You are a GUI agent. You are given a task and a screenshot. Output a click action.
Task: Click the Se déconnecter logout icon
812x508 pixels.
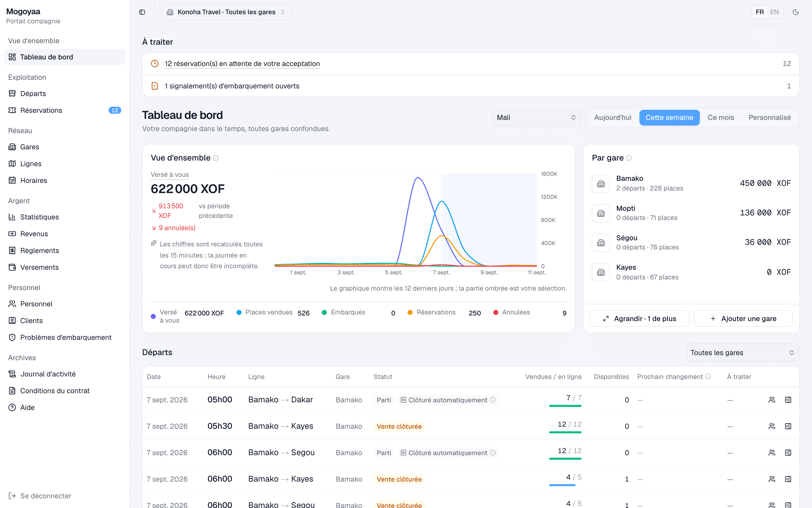click(x=12, y=496)
